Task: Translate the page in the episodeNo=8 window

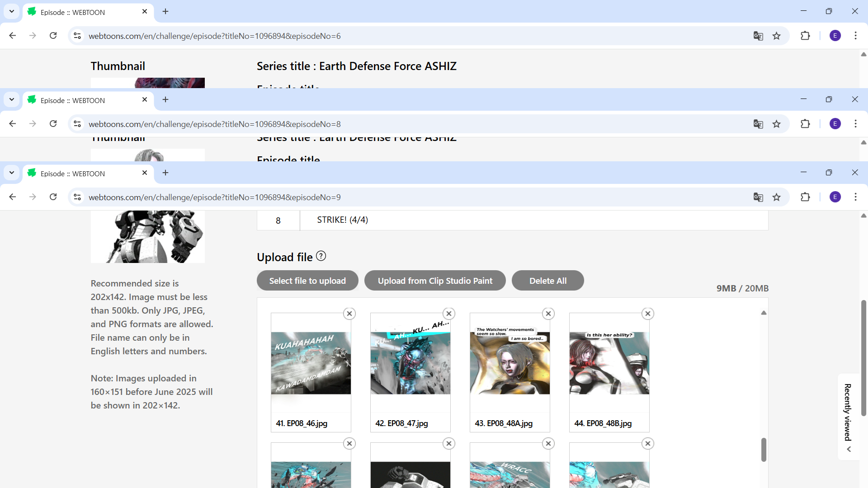Action: click(758, 124)
